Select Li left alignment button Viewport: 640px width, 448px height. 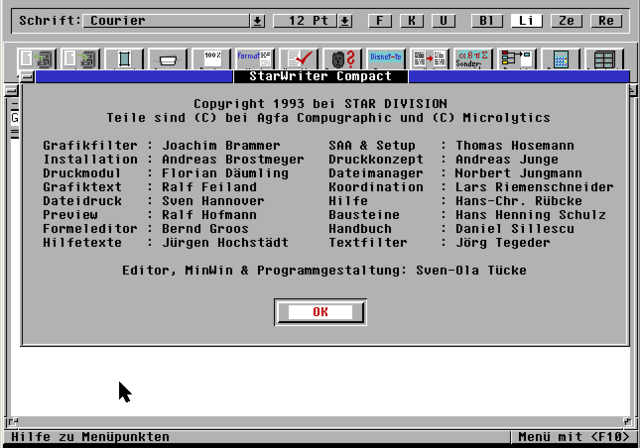tap(527, 20)
